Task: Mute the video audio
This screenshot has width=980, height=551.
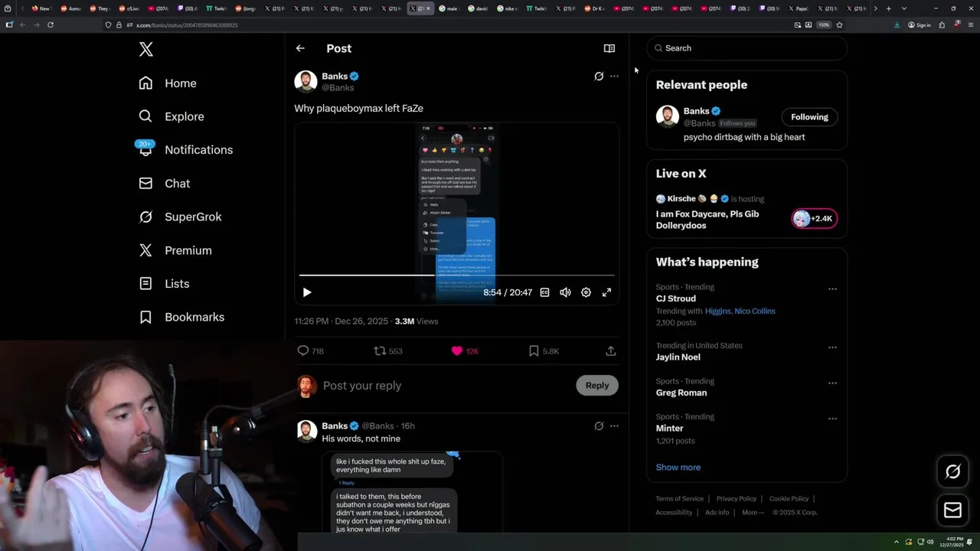Action: [565, 292]
